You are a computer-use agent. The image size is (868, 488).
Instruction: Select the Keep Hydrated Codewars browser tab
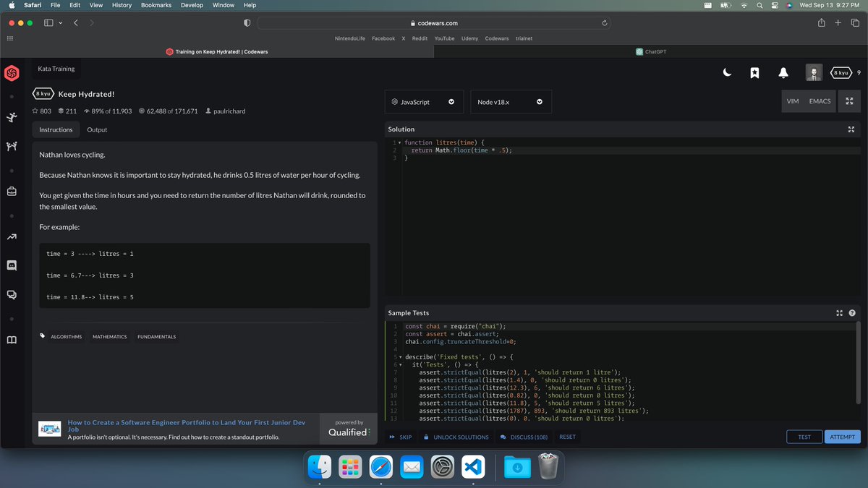point(217,51)
